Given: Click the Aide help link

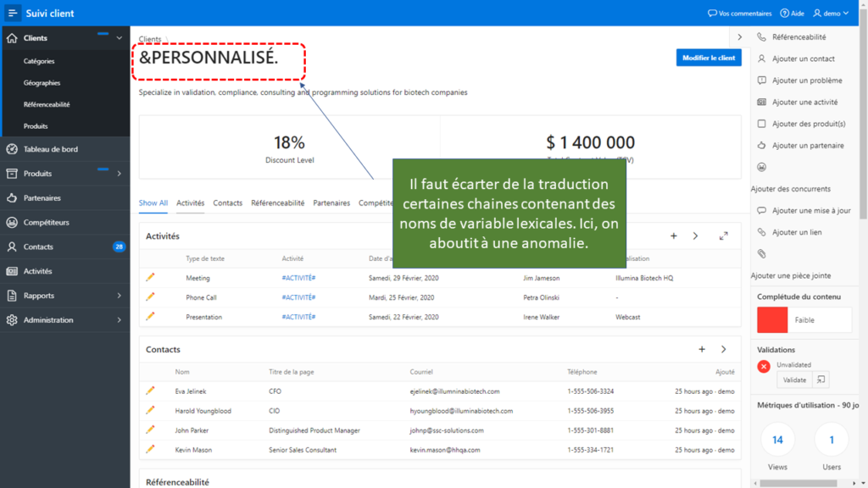Looking at the screenshot, I should pyautogui.click(x=793, y=14).
